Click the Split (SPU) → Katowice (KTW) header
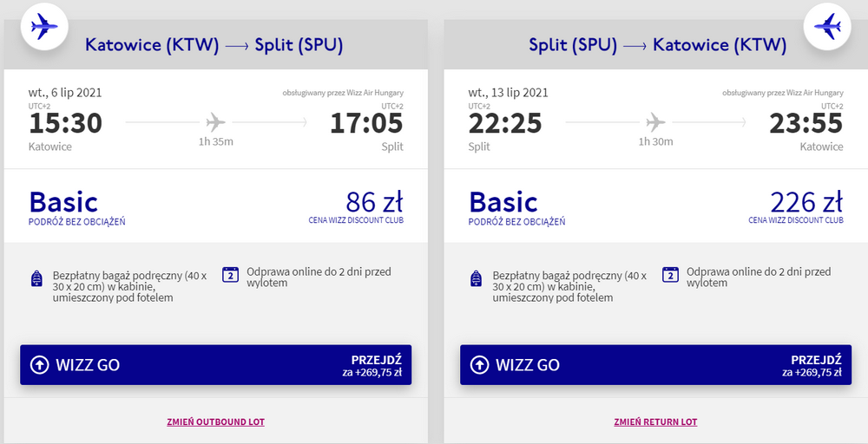Viewport: 868px width, 444px height. point(657,45)
